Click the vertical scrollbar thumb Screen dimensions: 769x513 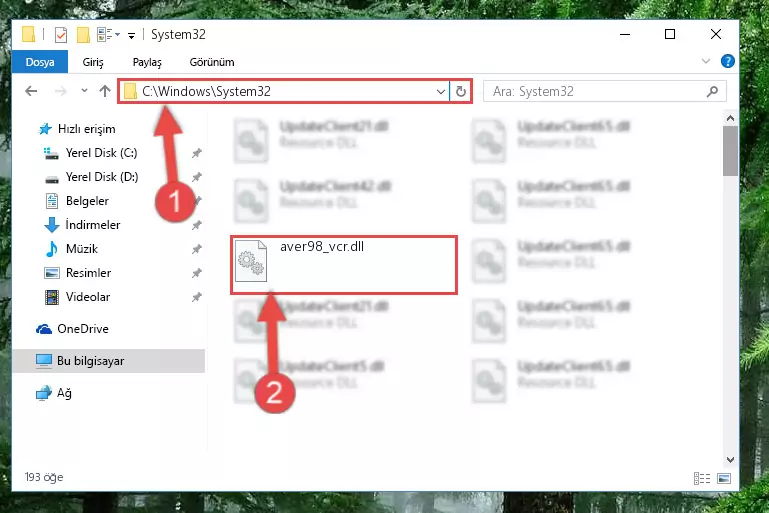(730, 151)
